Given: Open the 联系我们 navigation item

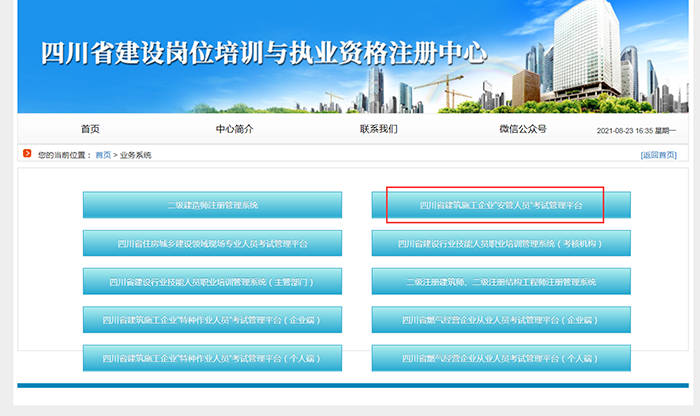Looking at the screenshot, I should (x=378, y=129).
